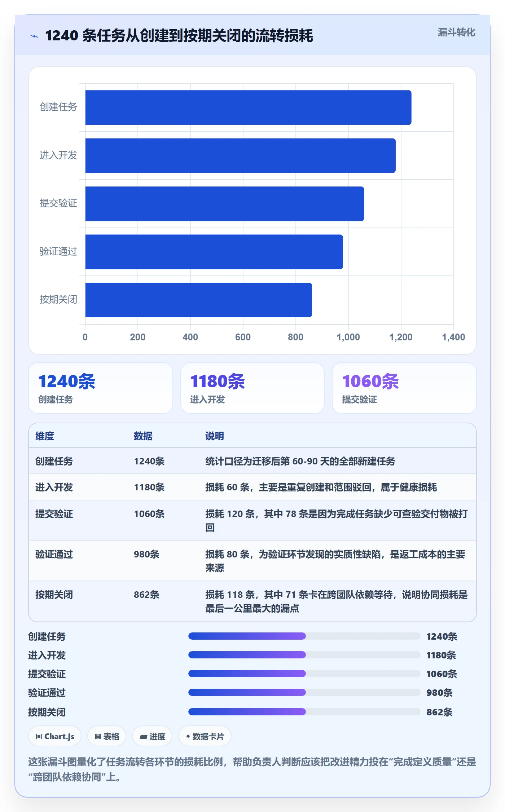The height and width of the screenshot is (812, 505).
Task: Click the 980条 cell in the table
Action: pyautogui.click(x=146, y=554)
